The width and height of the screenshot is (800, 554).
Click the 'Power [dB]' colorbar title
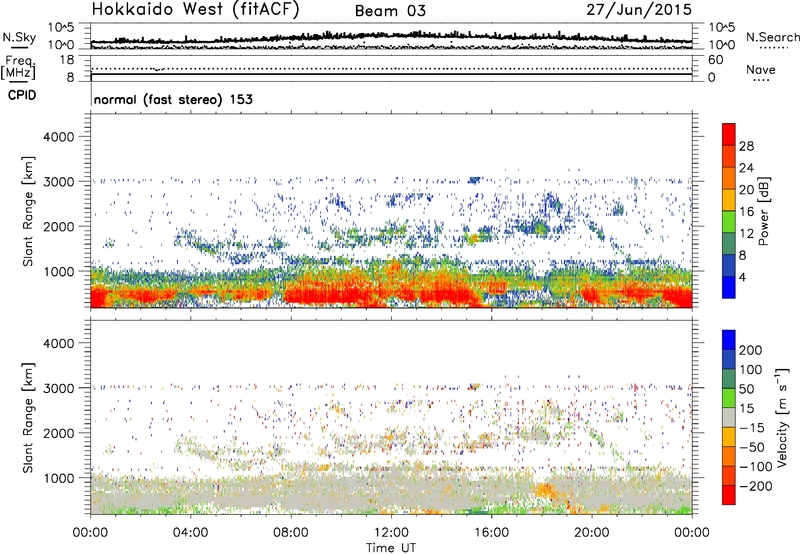coord(764,211)
